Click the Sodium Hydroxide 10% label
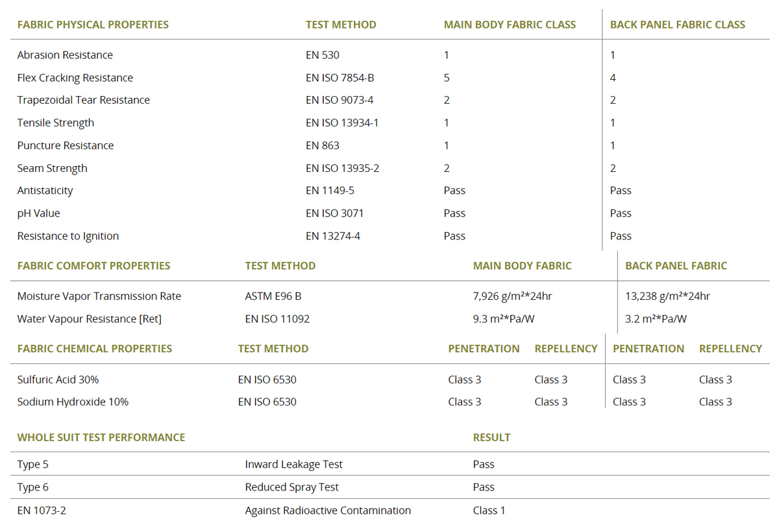 (73, 402)
